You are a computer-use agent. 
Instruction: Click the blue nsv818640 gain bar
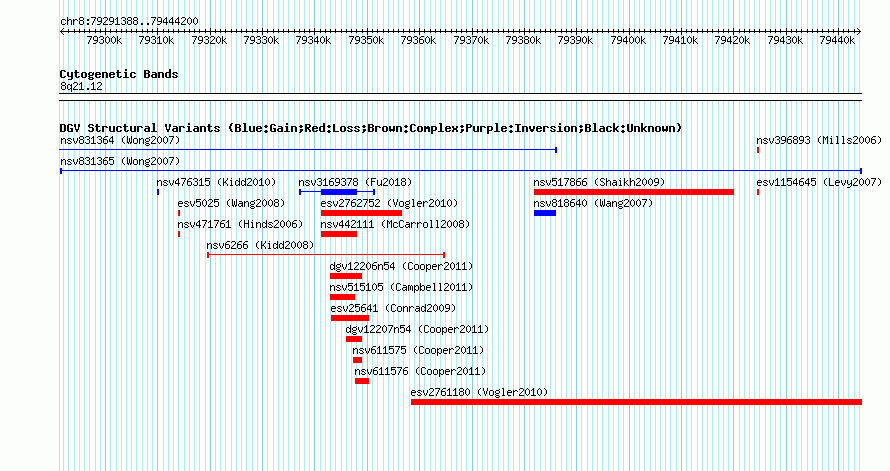click(x=545, y=213)
